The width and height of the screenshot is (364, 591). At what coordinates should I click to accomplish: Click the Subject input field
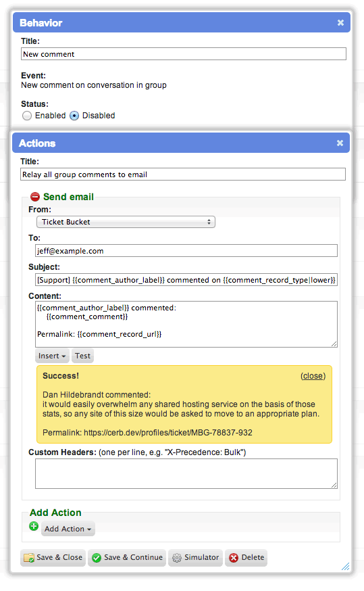click(x=186, y=280)
